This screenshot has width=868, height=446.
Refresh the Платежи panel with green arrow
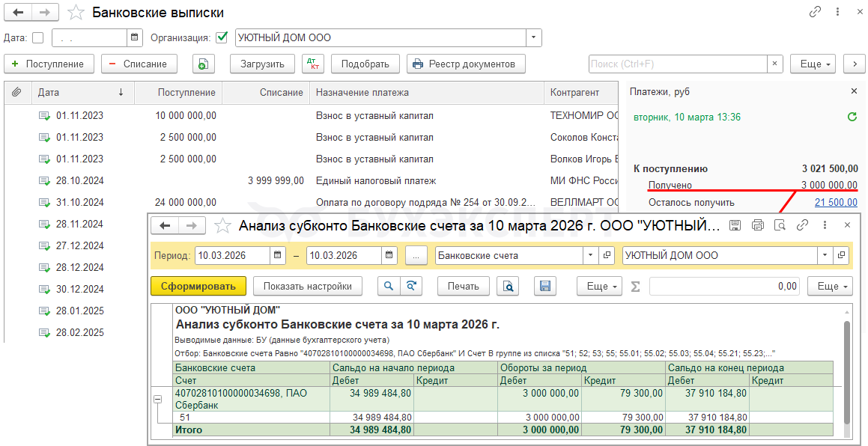pos(852,117)
